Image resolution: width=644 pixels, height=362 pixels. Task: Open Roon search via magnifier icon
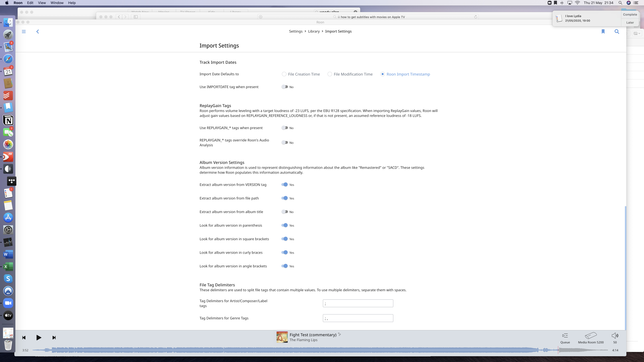click(617, 31)
